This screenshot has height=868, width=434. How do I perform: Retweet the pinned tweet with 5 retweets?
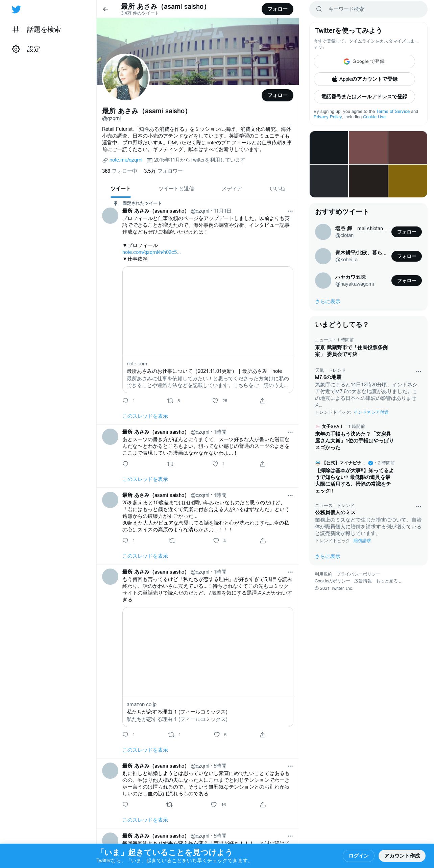(170, 401)
